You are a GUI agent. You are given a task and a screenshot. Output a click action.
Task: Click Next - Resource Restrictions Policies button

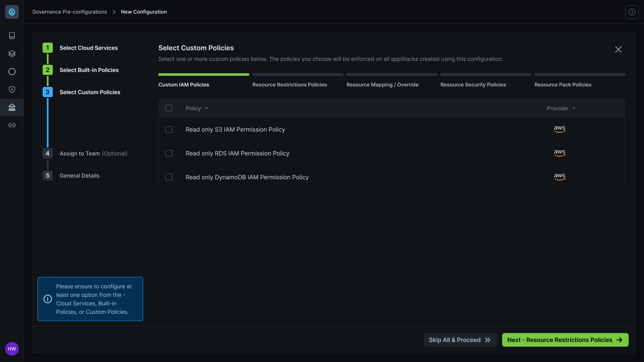click(x=565, y=340)
